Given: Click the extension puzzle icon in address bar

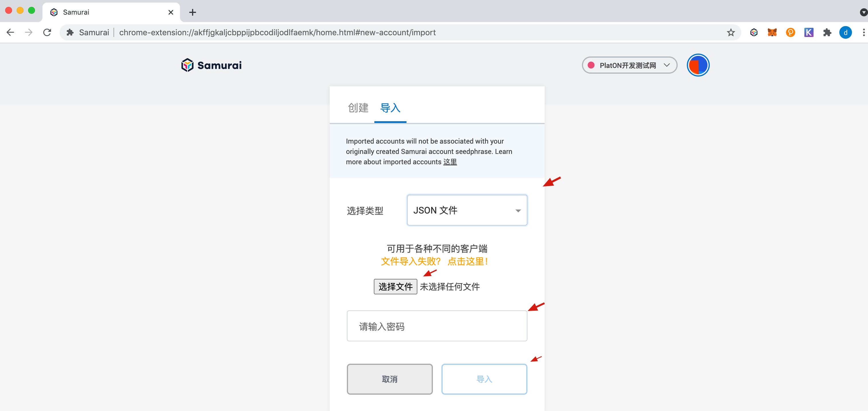Looking at the screenshot, I should [70, 32].
